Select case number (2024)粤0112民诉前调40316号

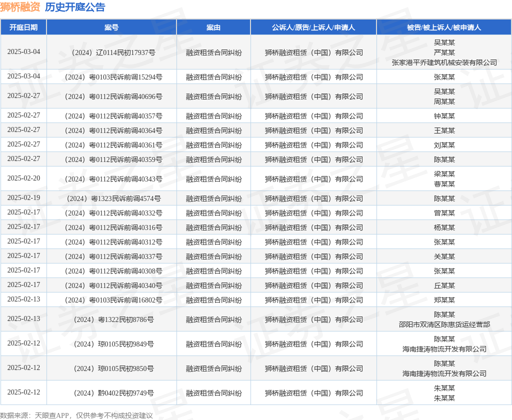point(113,227)
